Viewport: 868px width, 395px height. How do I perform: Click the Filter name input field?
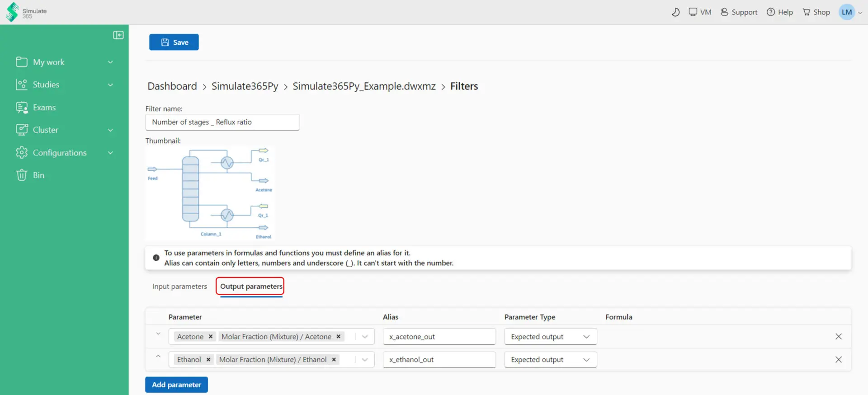pyautogui.click(x=222, y=122)
